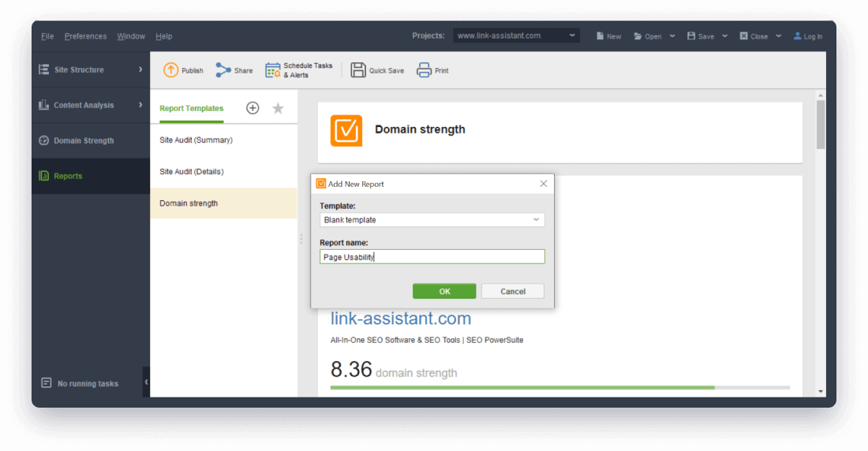Select Domain strength template
Image resolution: width=868 pixels, height=451 pixels.
(x=223, y=203)
